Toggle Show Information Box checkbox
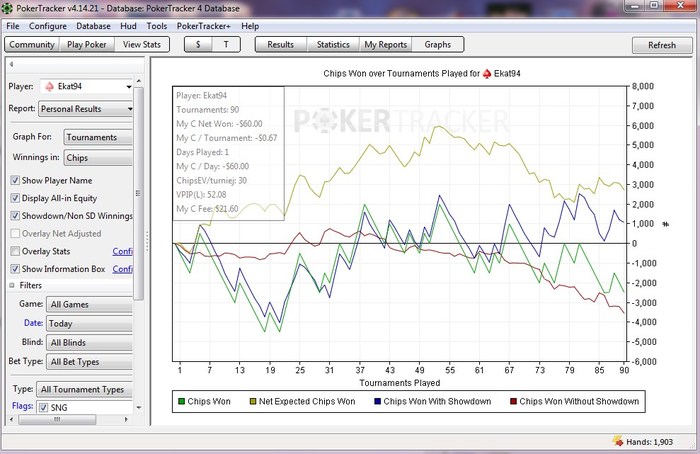Viewport: 700px width, 454px height. point(15,269)
